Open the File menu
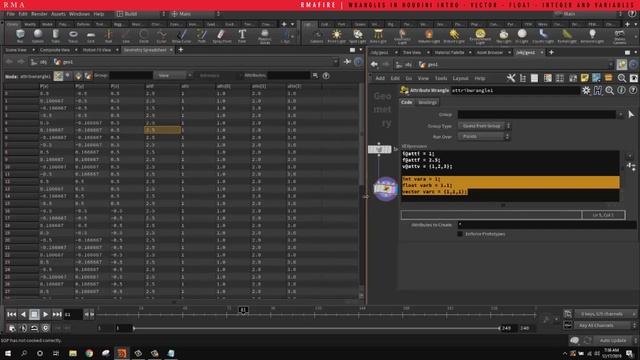640x360 pixels. pos(10,14)
